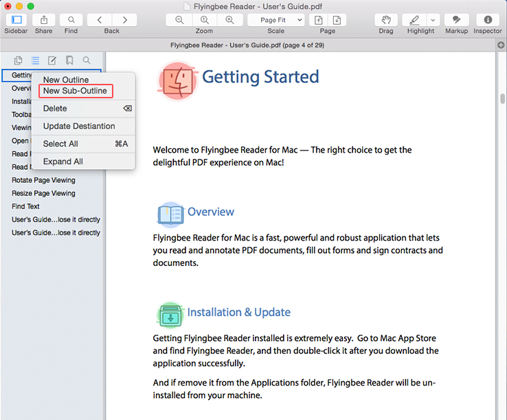Open the Inspector panel
The image size is (507, 420).
click(488, 20)
